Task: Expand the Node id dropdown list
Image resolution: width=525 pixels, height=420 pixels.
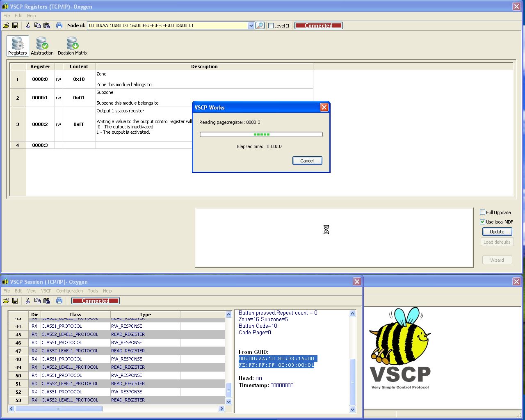Action: click(x=251, y=25)
